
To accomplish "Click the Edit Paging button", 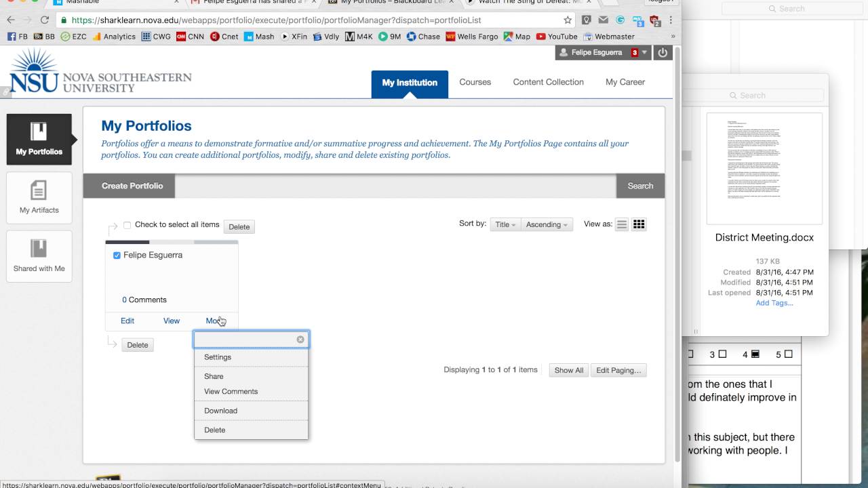I will (618, 370).
